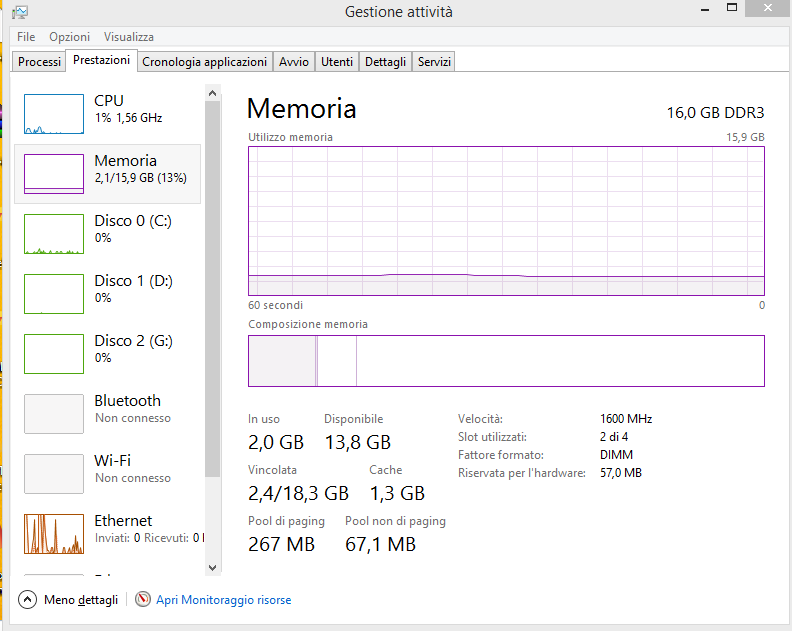Image resolution: width=792 pixels, height=631 pixels.
Task: Click the sidebar scrollbar thumb
Action: [213, 289]
